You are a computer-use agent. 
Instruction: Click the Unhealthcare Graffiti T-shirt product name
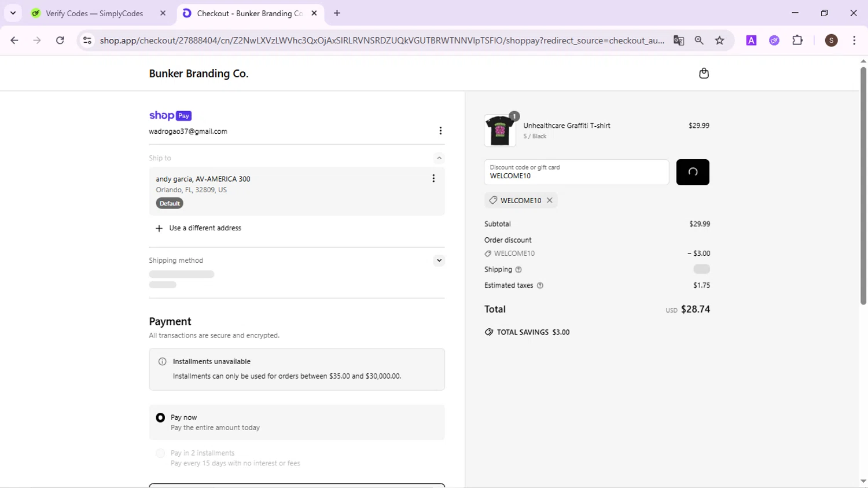tap(567, 126)
